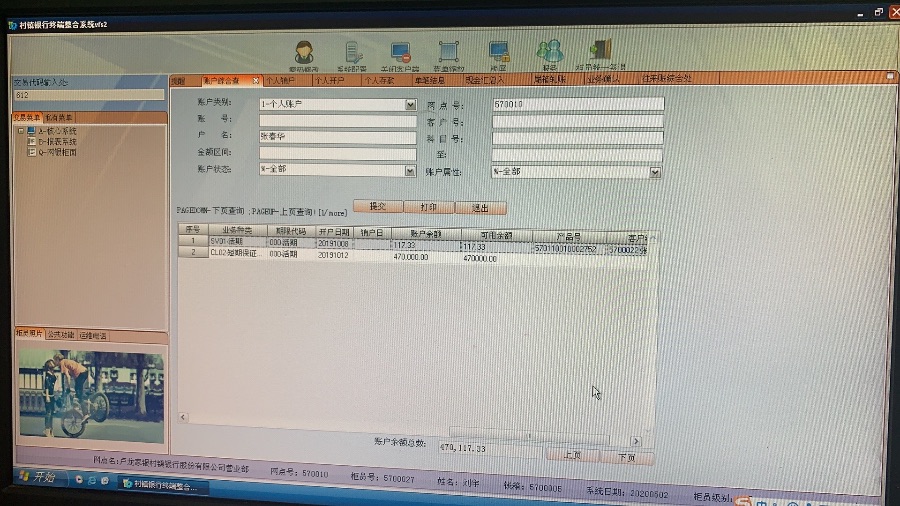Click the 下页 next page button

[x=626, y=457]
